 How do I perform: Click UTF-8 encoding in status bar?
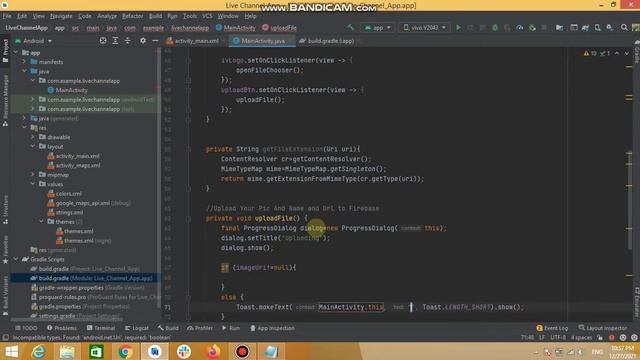pos(558,338)
